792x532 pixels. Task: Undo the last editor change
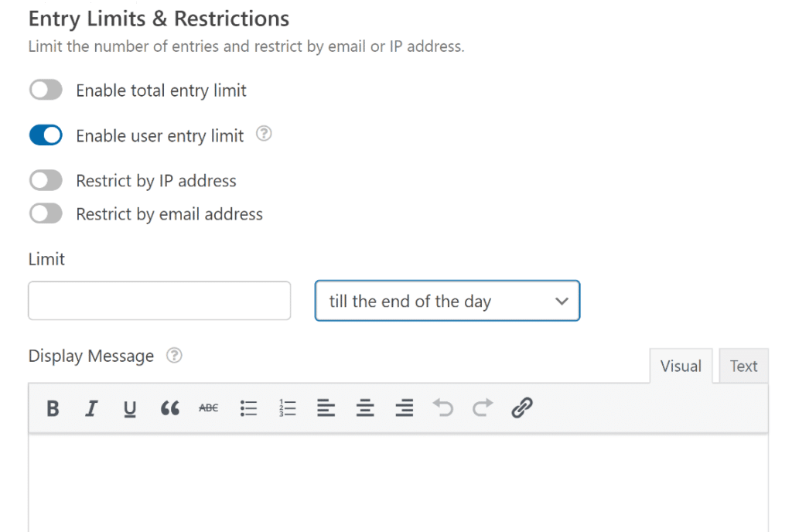(442, 408)
